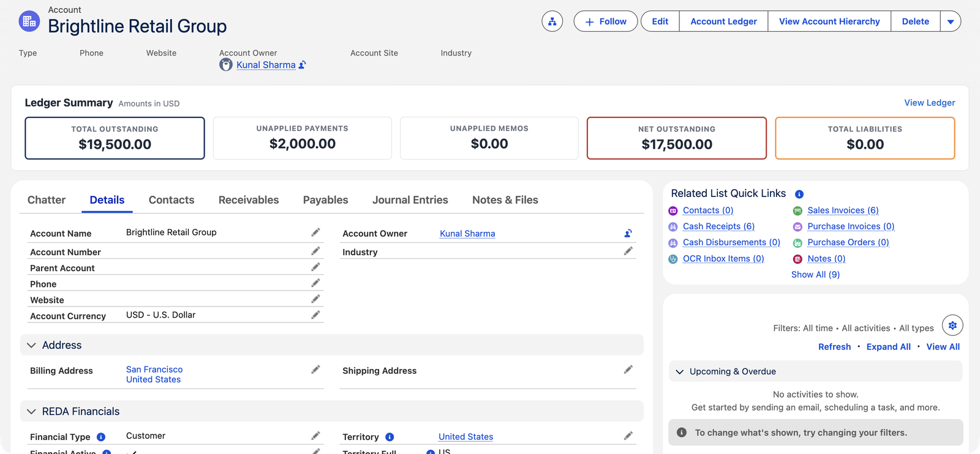980x454 pixels.
Task: Follow this account
Action: (x=606, y=21)
